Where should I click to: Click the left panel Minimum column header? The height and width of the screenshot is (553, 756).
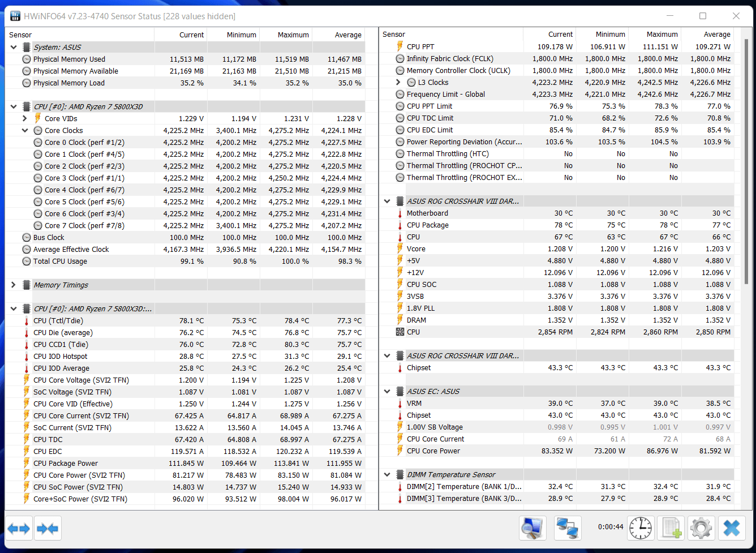pos(233,35)
